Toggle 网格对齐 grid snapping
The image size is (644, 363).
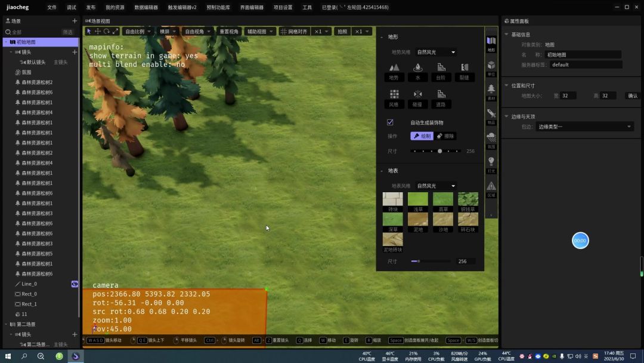295,31
